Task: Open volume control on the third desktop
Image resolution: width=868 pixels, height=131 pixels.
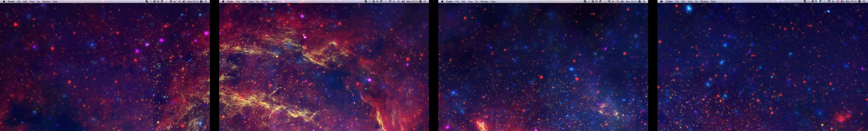Action: (613, 2)
